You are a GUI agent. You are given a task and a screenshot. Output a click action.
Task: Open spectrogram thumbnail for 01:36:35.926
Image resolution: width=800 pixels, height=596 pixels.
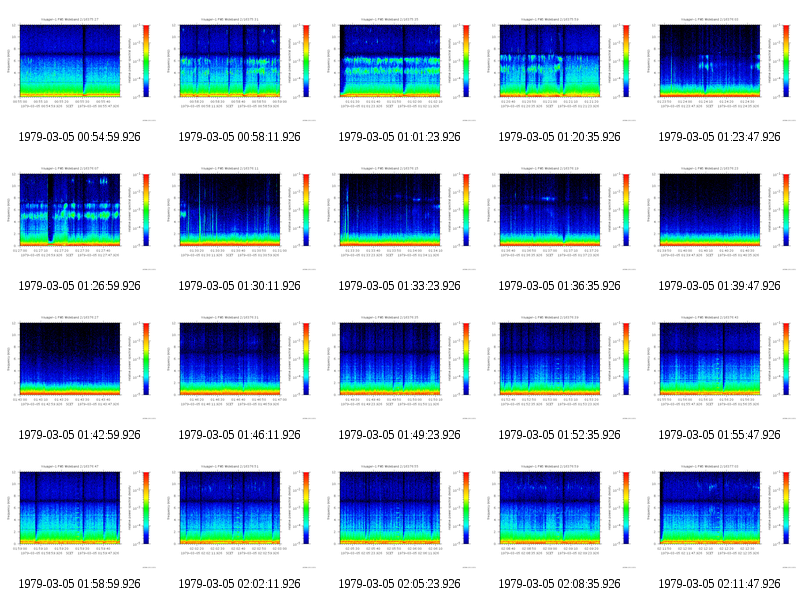[x=560, y=217]
